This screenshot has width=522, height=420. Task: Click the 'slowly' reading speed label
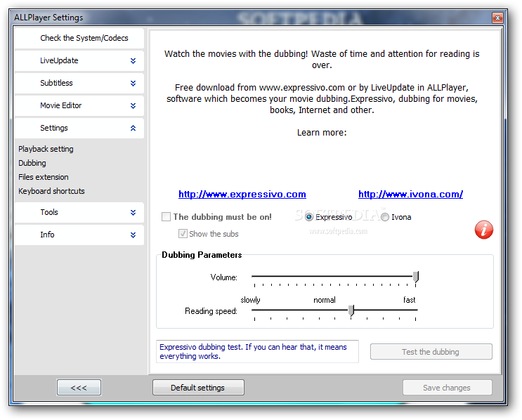[250, 300]
